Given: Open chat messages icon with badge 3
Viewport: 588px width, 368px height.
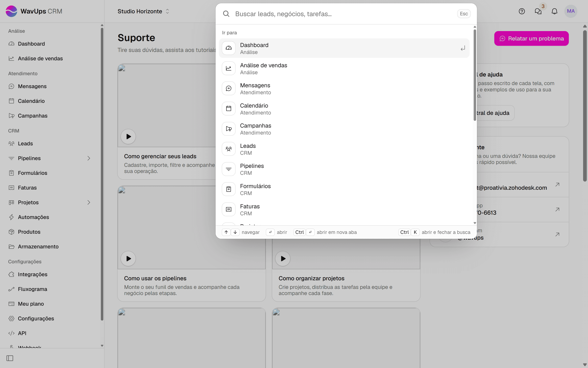Looking at the screenshot, I should pos(538,11).
